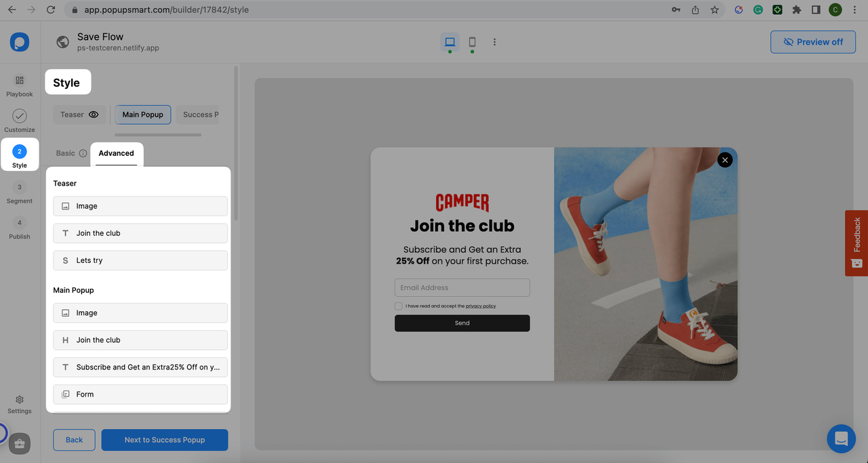Enable Preview off toggle button

[812, 41]
